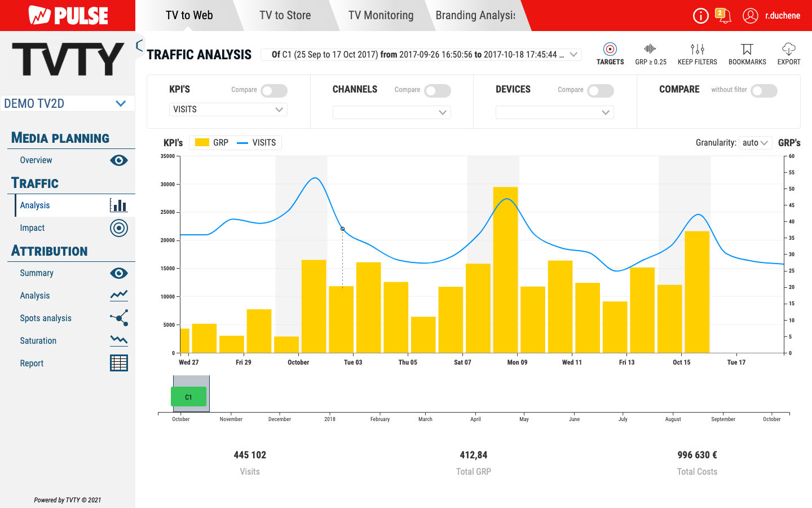Click the info icon in header
The width and height of the screenshot is (812, 508).
pos(700,16)
